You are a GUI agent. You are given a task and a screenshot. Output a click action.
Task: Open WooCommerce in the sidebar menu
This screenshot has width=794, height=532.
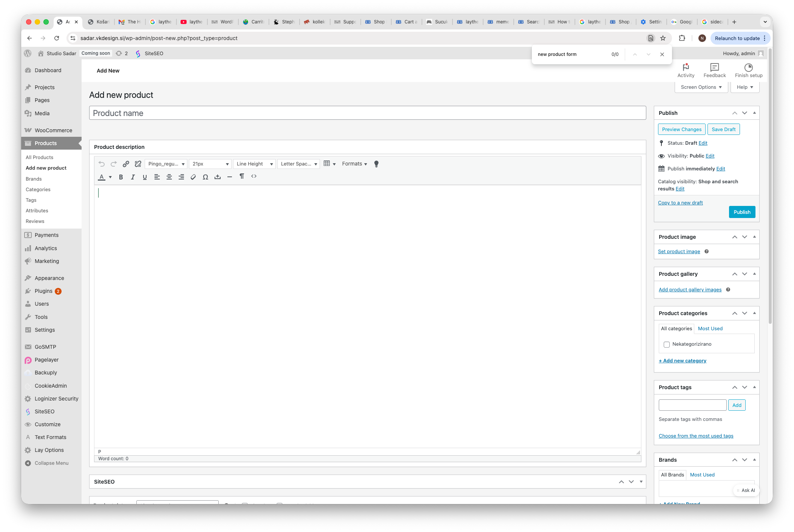click(53, 130)
